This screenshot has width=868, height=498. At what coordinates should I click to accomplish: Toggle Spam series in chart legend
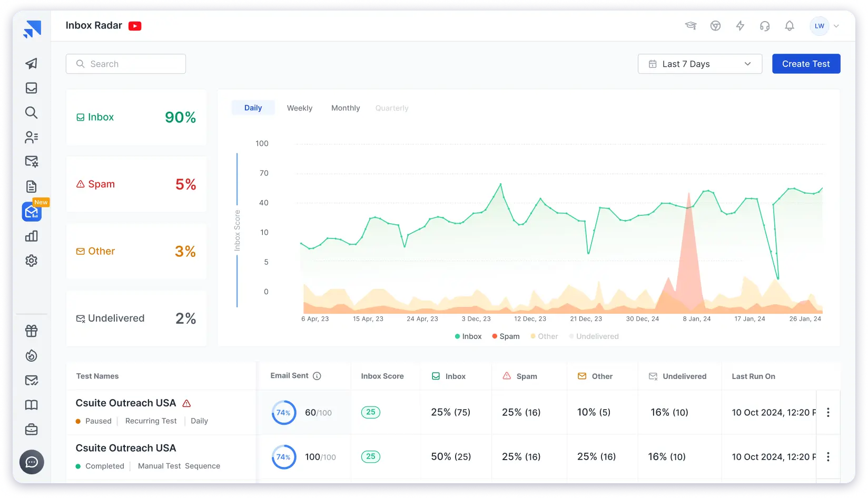(506, 336)
